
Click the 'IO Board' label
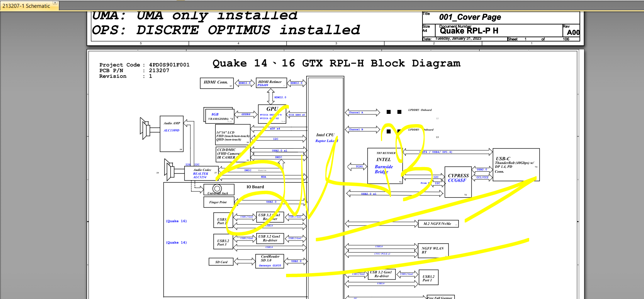tap(255, 187)
